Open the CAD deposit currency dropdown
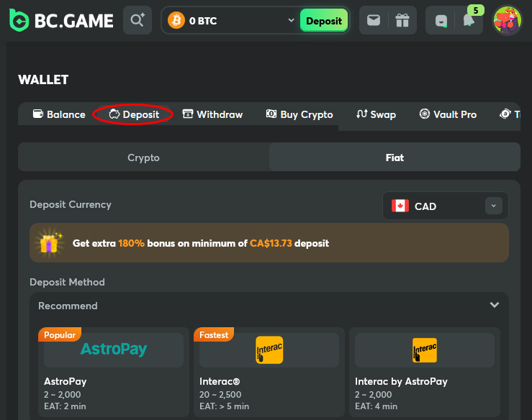This screenshot has height=420, width=532. 446,206
